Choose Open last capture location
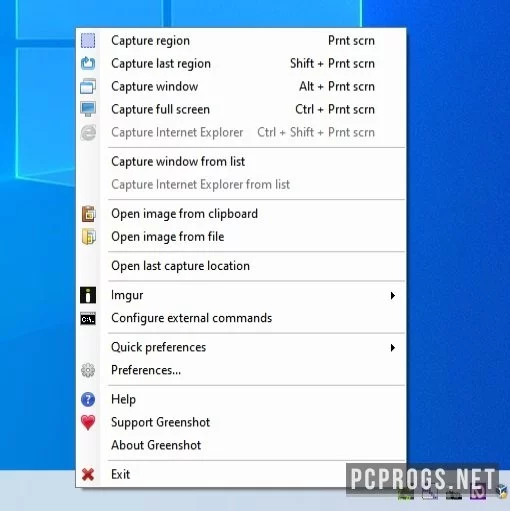Viewport: 510px width, 511px height. point(180,266)
